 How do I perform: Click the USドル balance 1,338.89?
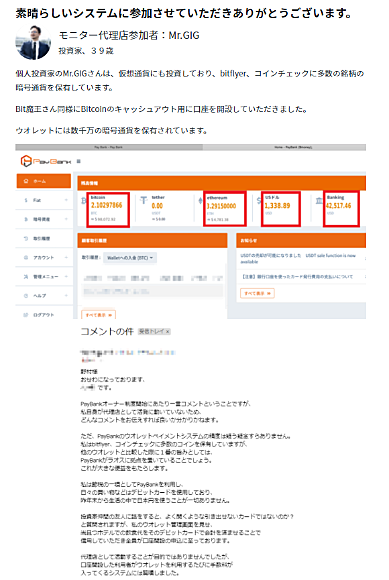pos(277,206)
